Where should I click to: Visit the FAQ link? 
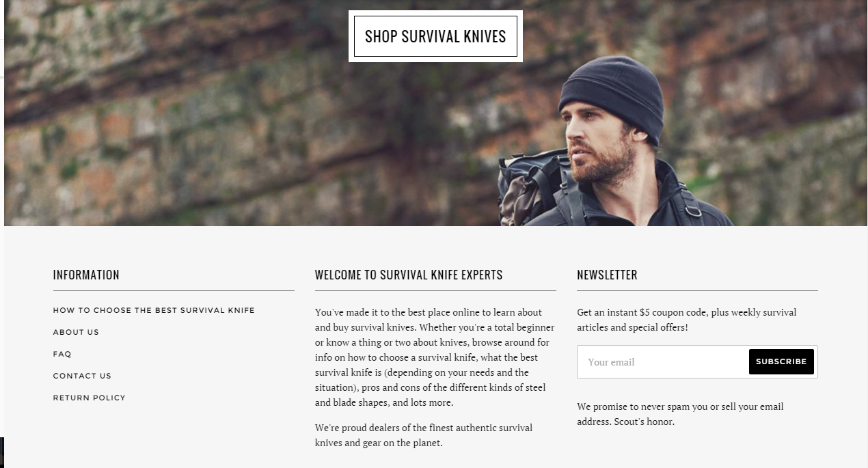62,354
